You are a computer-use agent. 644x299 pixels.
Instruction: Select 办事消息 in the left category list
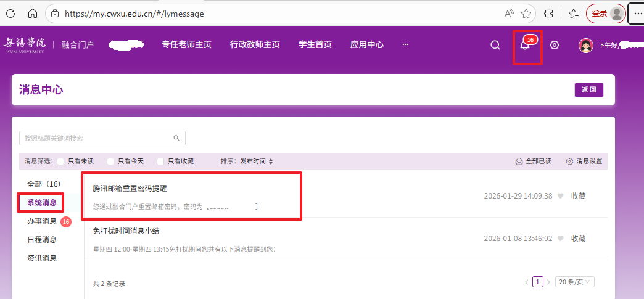tap(42, 221)
